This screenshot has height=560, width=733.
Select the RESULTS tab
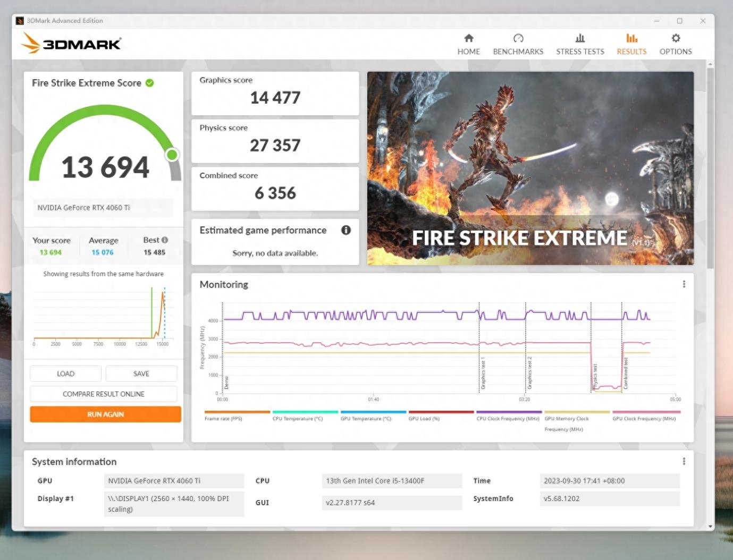pos(631,45)
